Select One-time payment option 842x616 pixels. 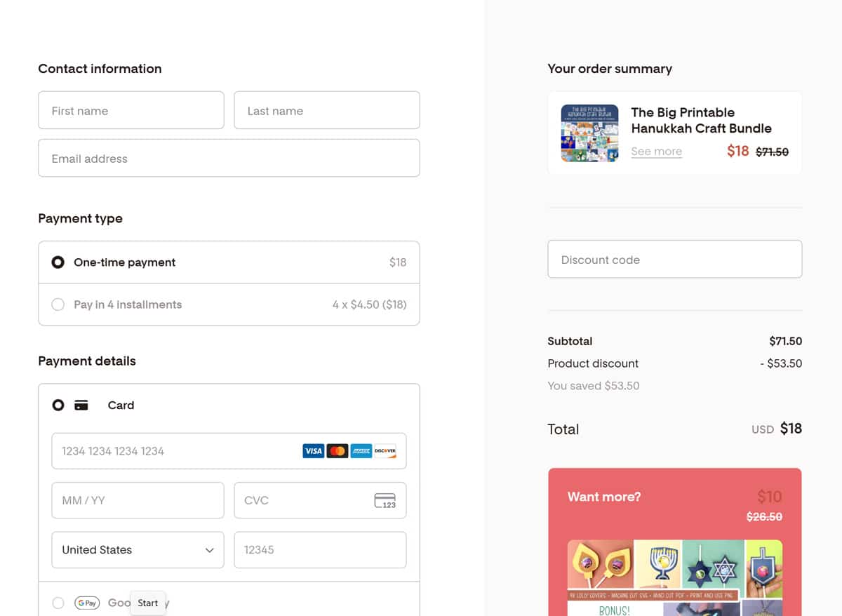tap(58, 262)
